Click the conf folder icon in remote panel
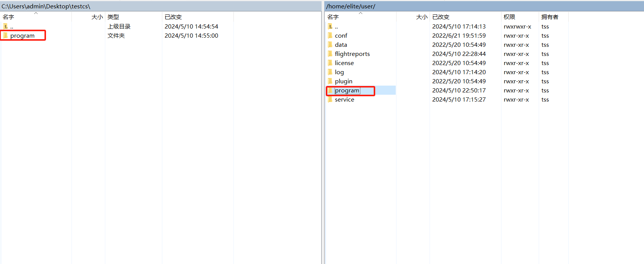This screenshot has height=264, width=644. [x=330, y=35]
